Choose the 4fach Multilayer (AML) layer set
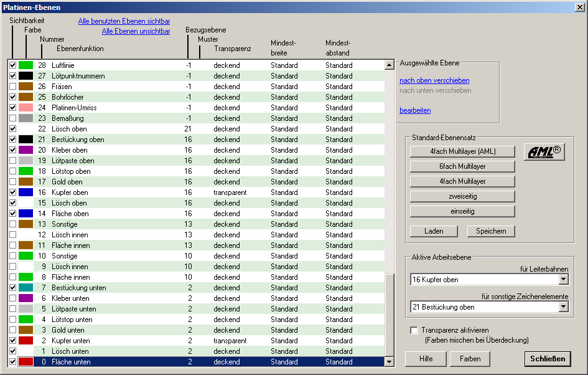 [x=462, y=151]
